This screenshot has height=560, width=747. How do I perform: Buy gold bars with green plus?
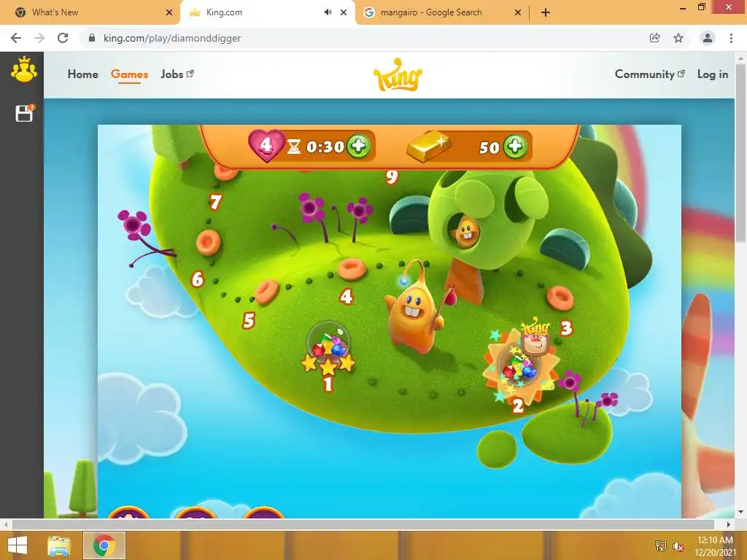click(x=515, y=146)
